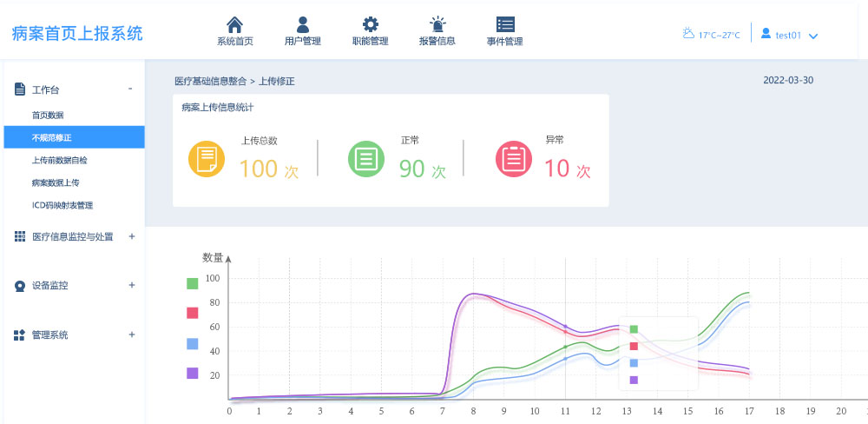
Task: Toggle the purple chart legend series
Action: pyautogui.click(x=193, y=373)
